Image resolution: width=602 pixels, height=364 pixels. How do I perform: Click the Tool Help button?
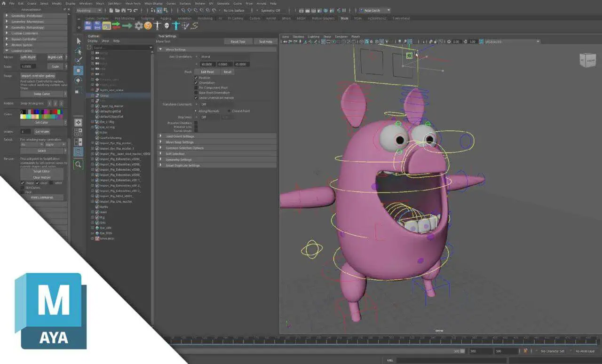click(x=266, y=41)
